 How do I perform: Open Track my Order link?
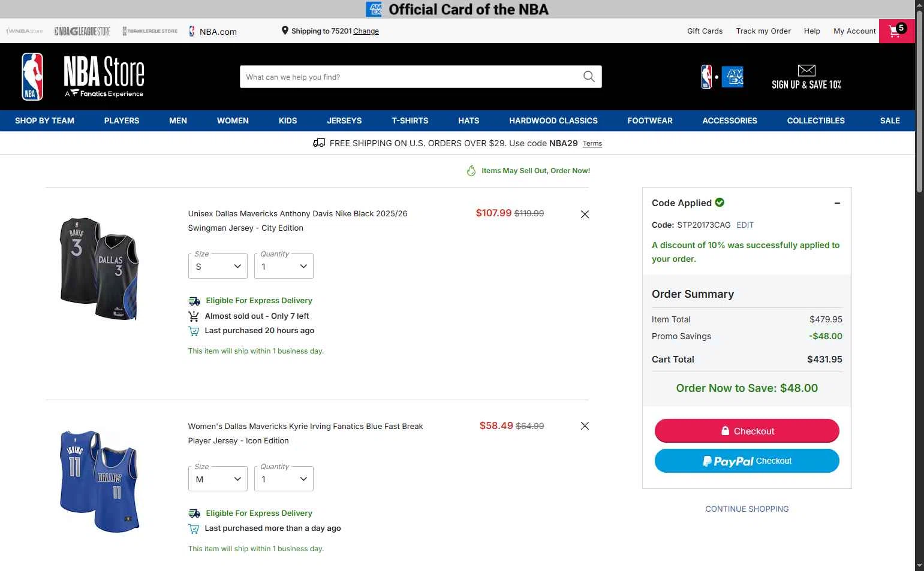[763, 31]
